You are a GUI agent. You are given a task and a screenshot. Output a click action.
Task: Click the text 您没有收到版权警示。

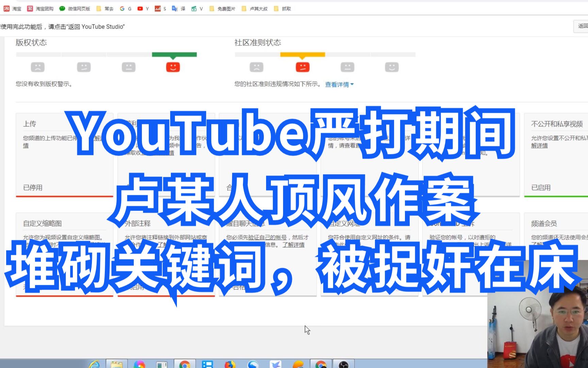(44, 84)
